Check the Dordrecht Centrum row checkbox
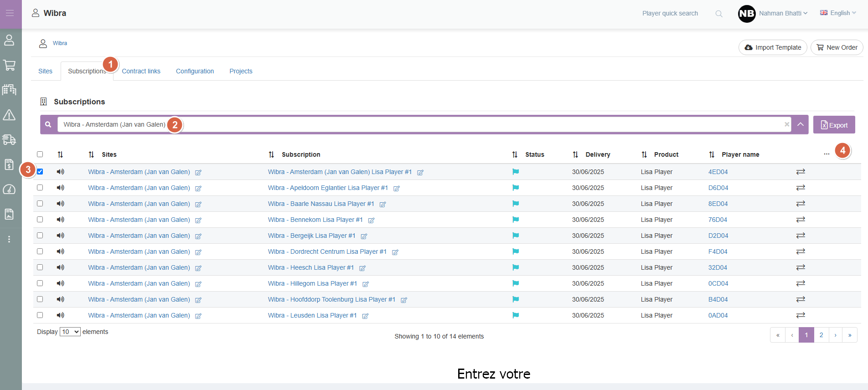This screenshot has height=390, width=868. 40,251
